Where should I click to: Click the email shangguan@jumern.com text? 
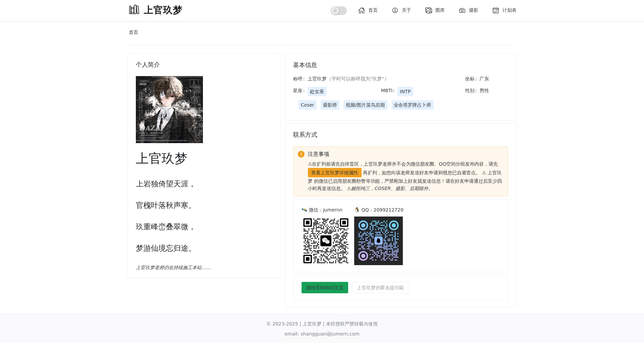click(x=322, y=334)
